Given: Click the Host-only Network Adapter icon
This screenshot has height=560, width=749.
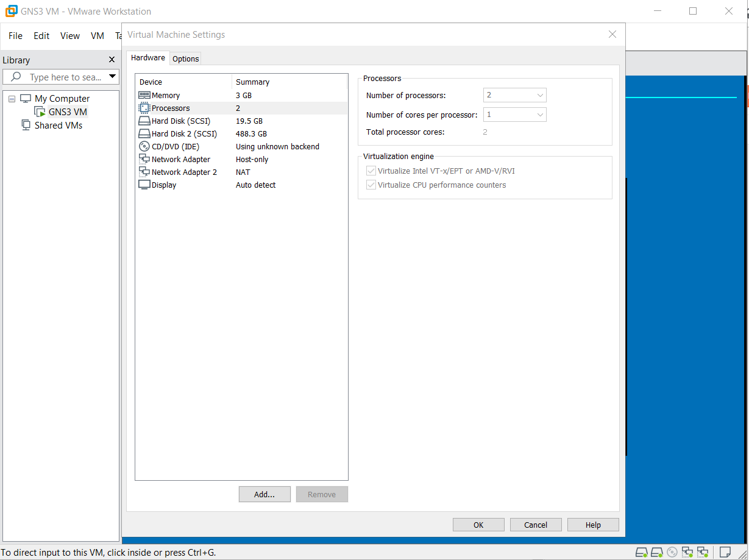Looking at the screenshot, I should pyautogui.click(x=144, y=159).
